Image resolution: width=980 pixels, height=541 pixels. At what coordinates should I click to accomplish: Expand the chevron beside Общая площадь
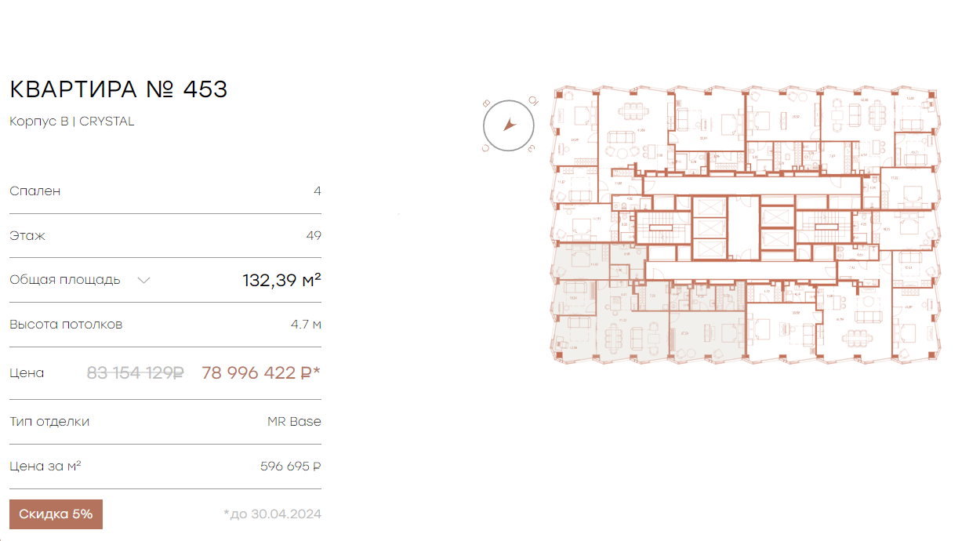pyautogui.click(x=143, y=280)
